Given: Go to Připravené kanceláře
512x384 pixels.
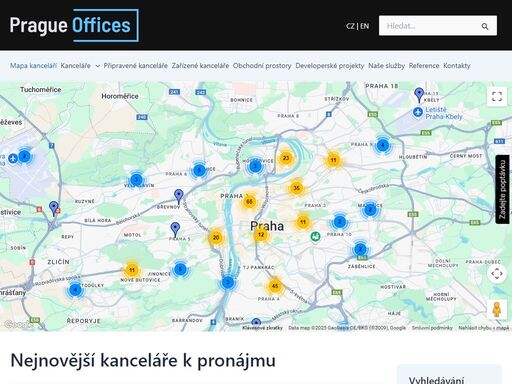Looking at the screenshot, I should (135, 66).
